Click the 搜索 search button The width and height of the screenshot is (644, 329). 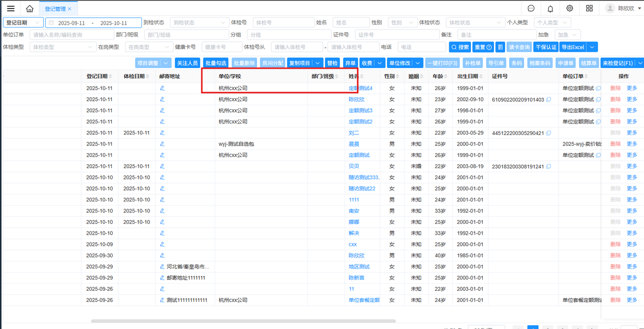click(x=460, y=47)
